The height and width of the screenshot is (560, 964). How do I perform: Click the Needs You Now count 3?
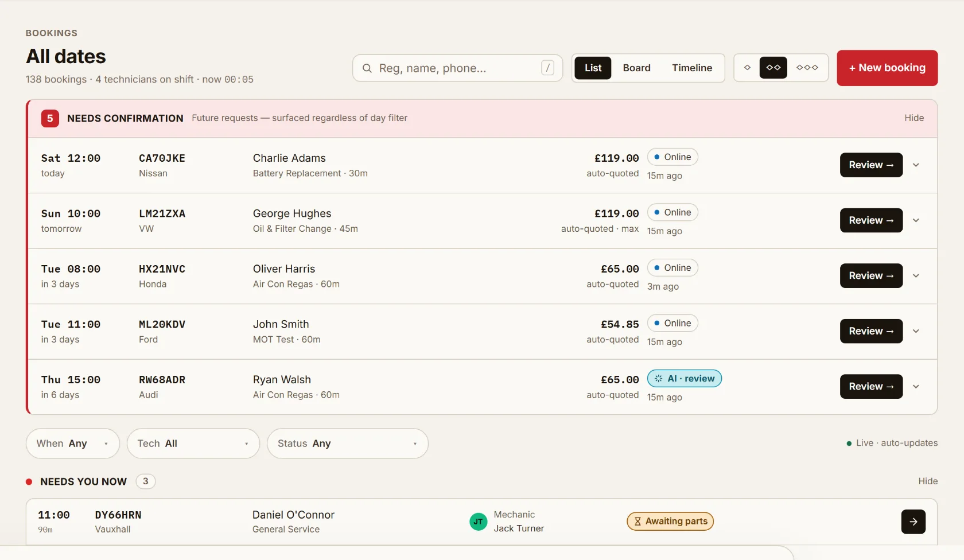pyautogui.click(x=146, y=481)
